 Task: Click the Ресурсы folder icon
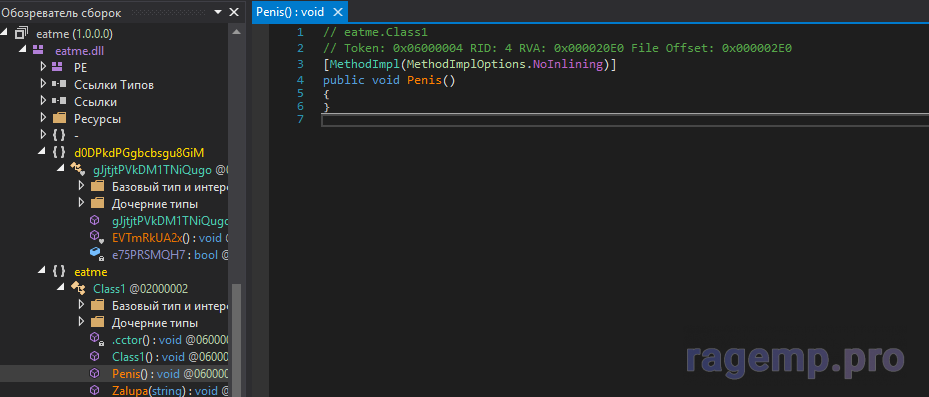[x=59, y=119]
